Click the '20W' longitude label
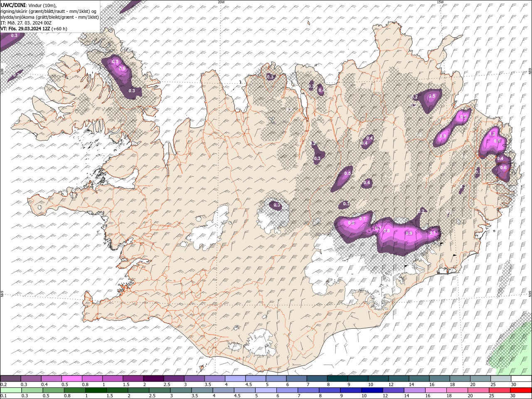 (221, 2)
